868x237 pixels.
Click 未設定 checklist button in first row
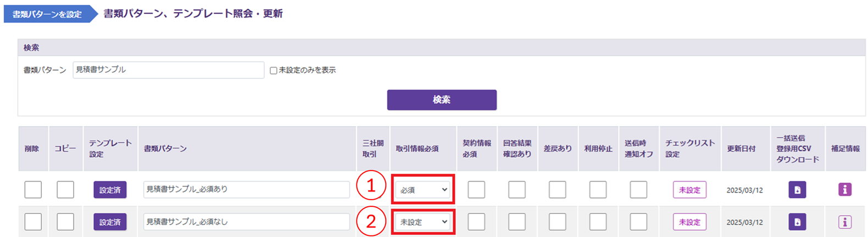689,190
